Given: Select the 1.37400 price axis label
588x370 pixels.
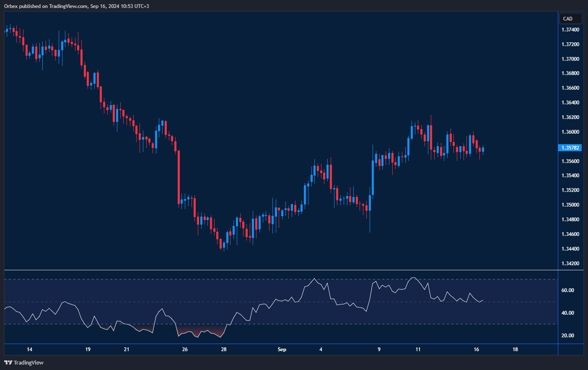Looking at the screenshot, I should point(570,30).
